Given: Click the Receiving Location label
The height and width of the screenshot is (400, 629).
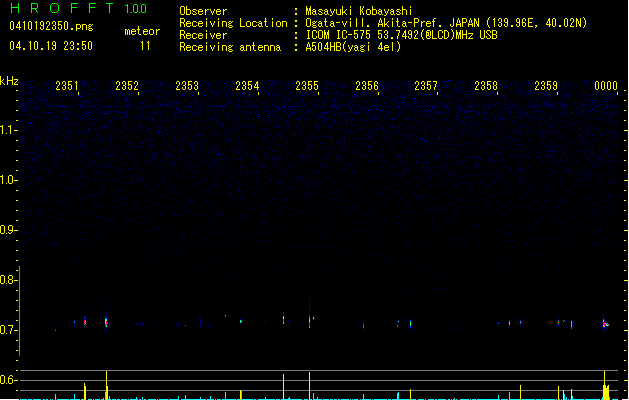Looking at the screenshot, I should (x=233, y=23).
